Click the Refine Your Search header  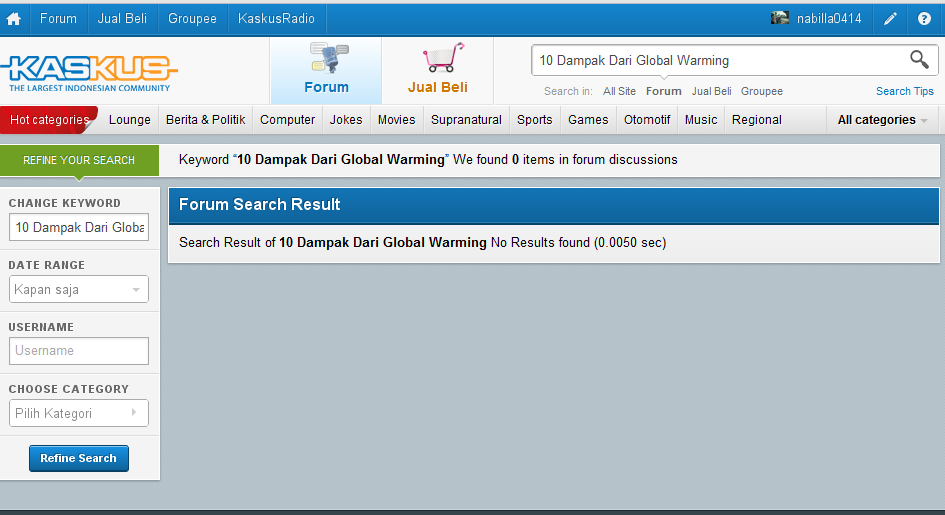pyautogui.click(x=79, y=160)
